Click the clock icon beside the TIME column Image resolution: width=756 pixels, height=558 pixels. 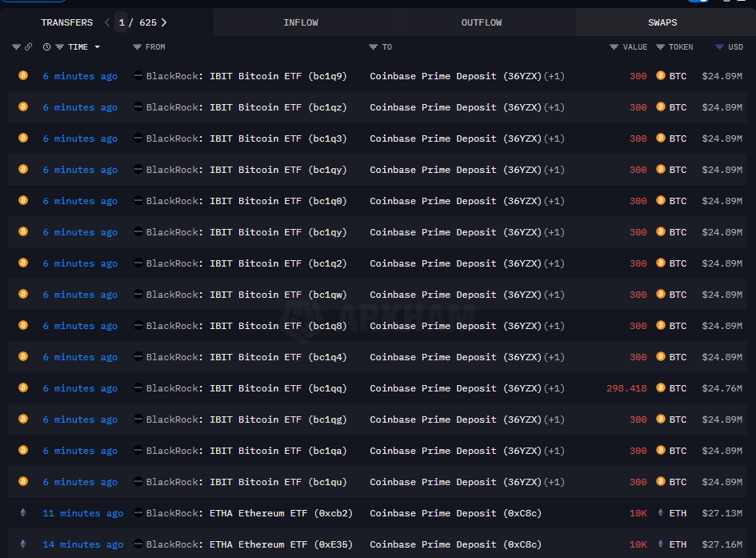point(47,47)
